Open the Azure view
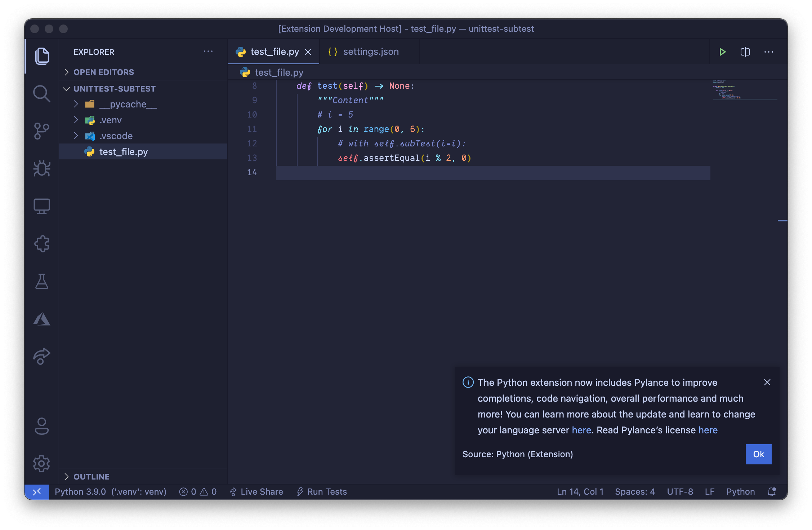Viewport: 812px width, 530px height. tap(42, 319)
